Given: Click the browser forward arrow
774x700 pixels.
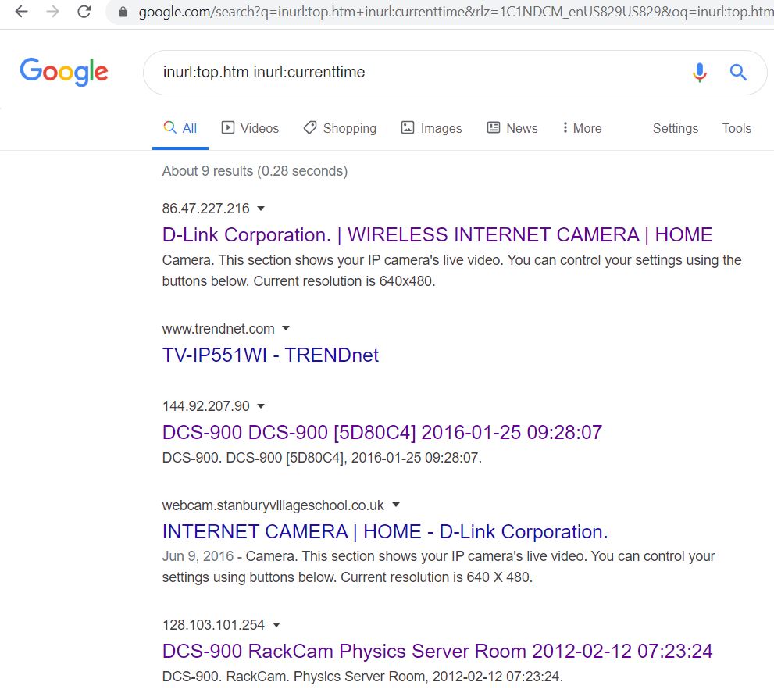Looking at the screenshot, I should (53, 12).
